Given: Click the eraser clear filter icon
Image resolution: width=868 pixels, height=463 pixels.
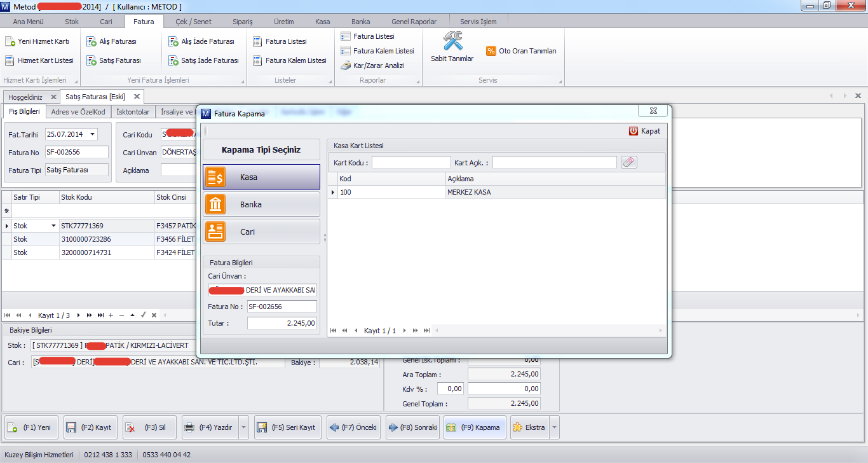Looking at the screenshot, I should (x=628, y=162).
